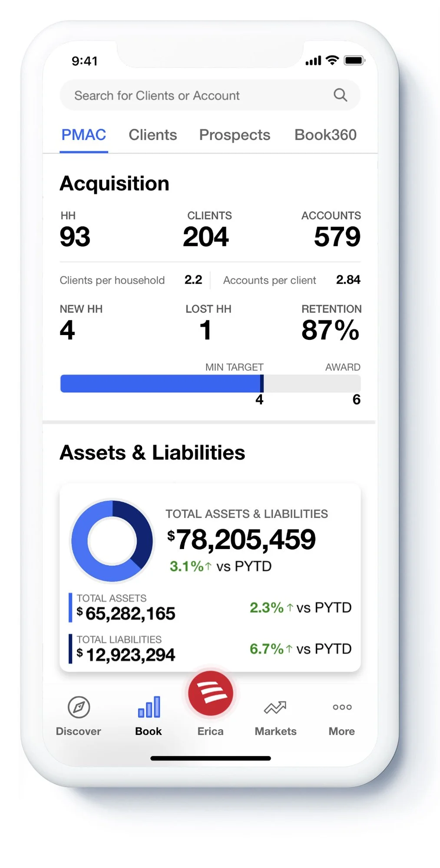440x868 pixels.
Task: Tap the total $78,205,459 amount
Action: [x=242, y=540]
